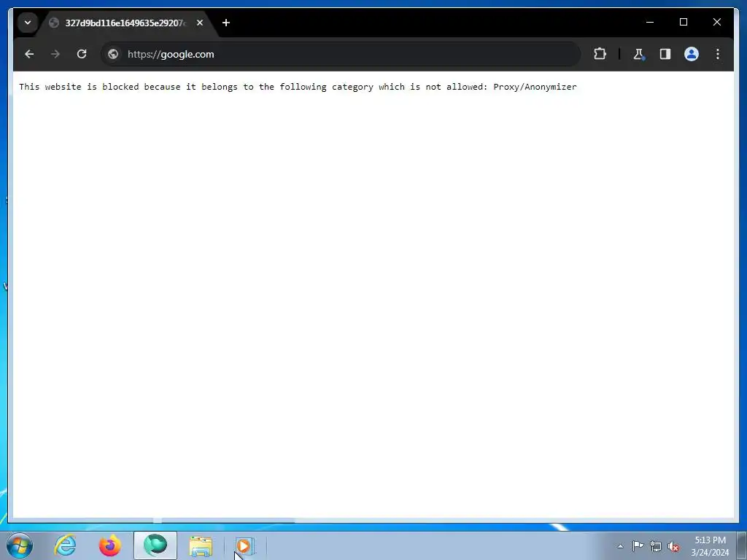Open the network status tray icon

656,546
